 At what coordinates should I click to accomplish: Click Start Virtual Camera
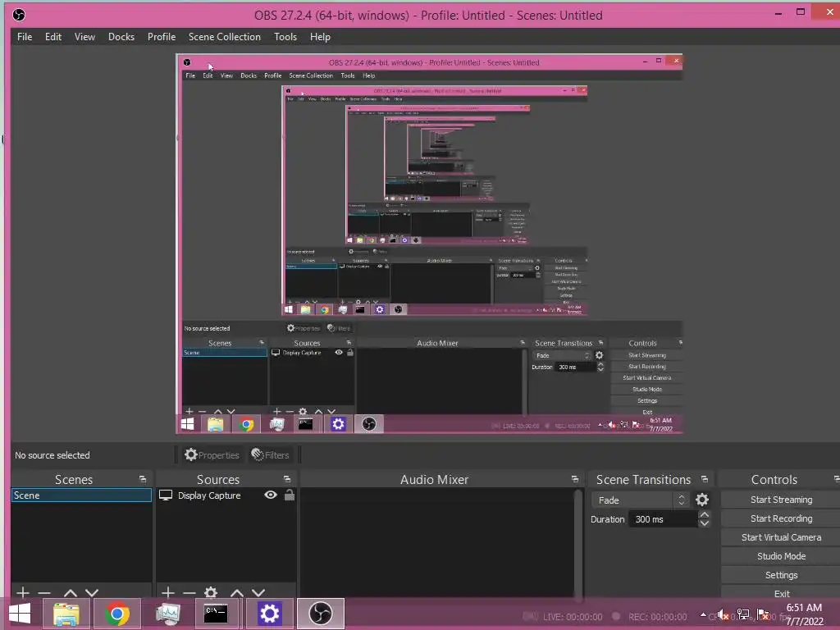(x=781, y=536)
